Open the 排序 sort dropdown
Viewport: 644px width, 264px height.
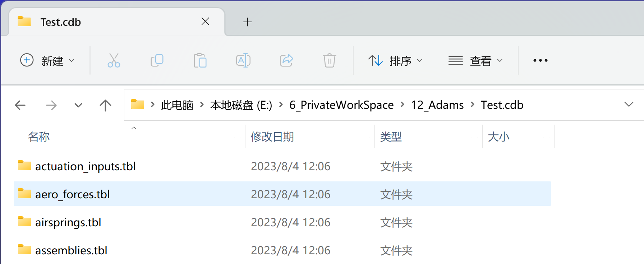point(395,60)
